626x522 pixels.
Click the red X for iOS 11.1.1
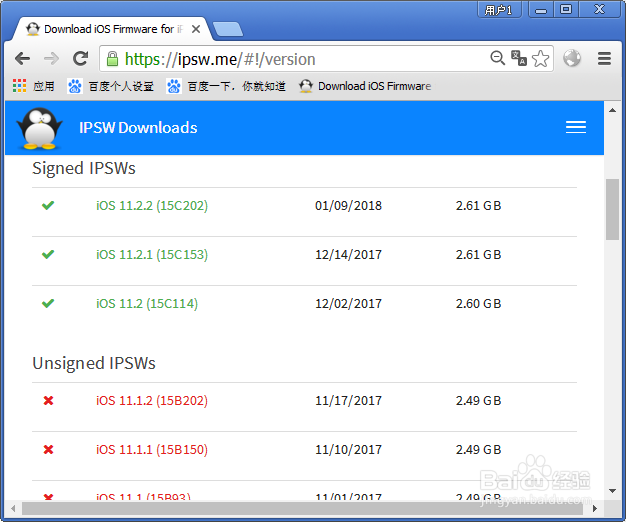pos(48,450)
